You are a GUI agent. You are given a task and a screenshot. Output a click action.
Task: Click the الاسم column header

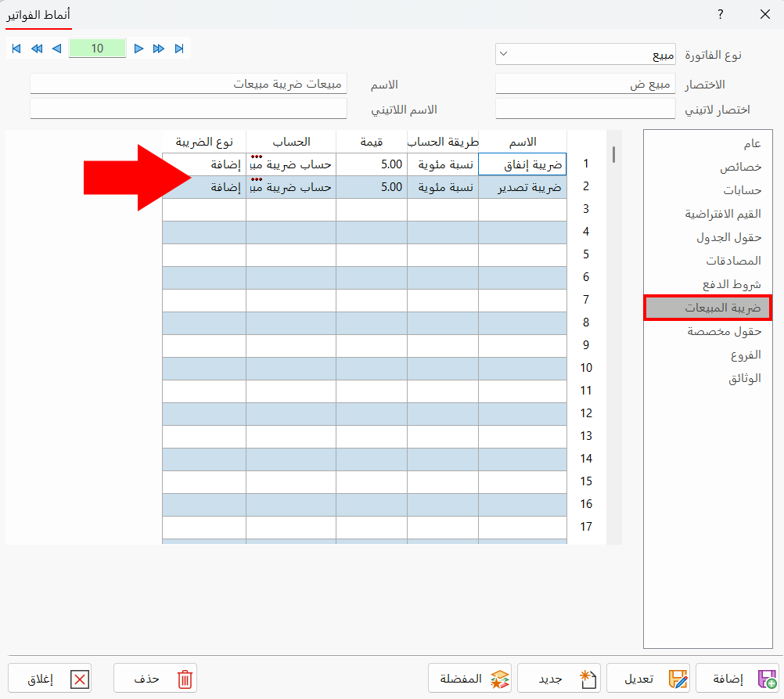(x=523, y=142)
